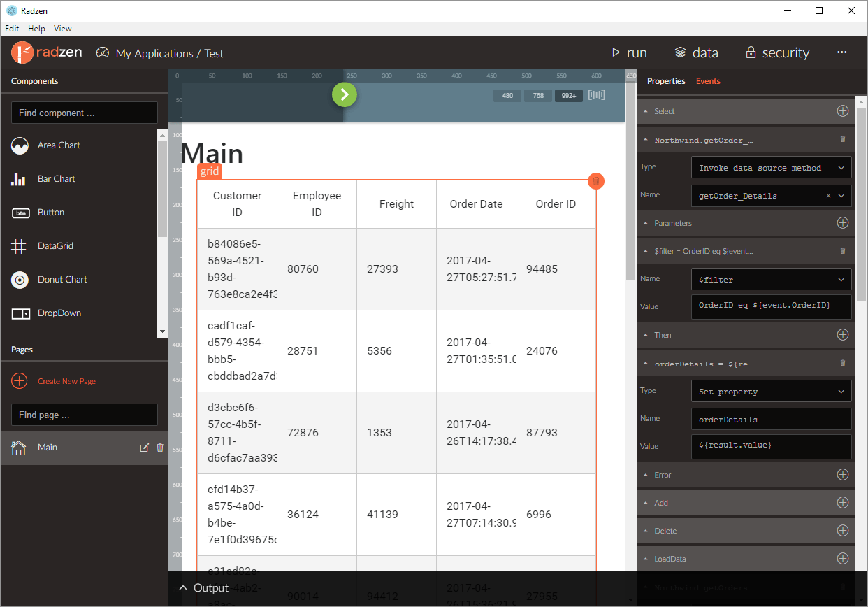Click the Freight column header
Image resolution: width=868 pixels, height=607 pixels.
(397, 204)
